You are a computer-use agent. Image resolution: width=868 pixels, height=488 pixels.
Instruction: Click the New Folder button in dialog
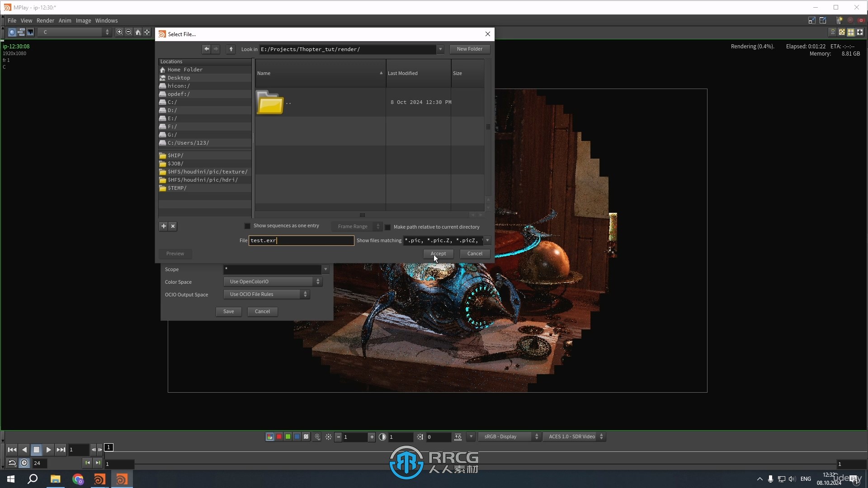(x=469, y=48)
